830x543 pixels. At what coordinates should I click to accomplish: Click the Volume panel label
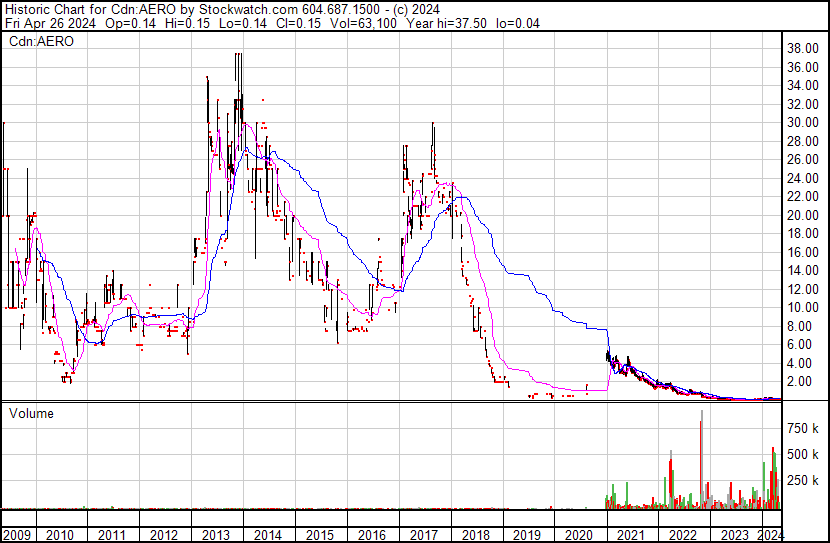pos(31,413)
